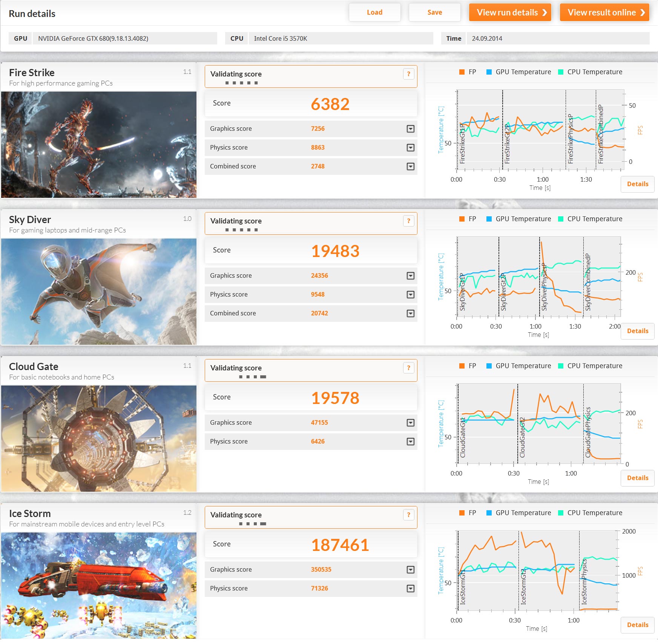Expand Fire Strike Graphics score details

coord(411,129)
